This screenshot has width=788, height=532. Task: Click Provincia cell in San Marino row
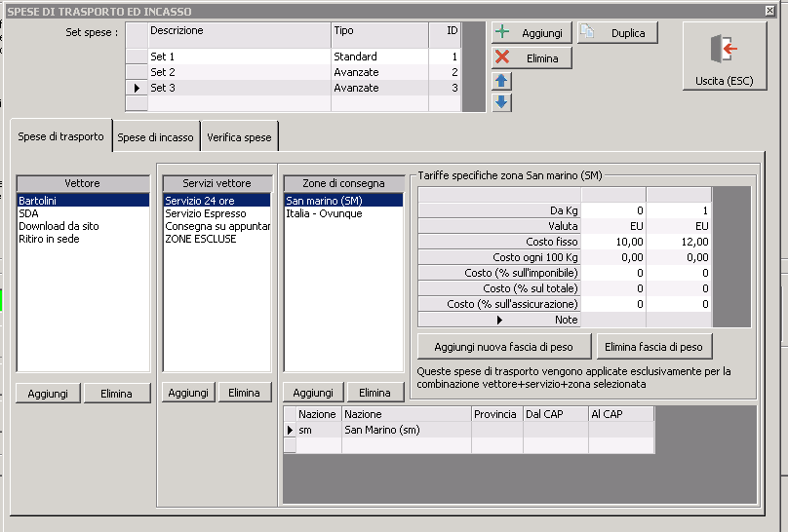tap(497, 430)
